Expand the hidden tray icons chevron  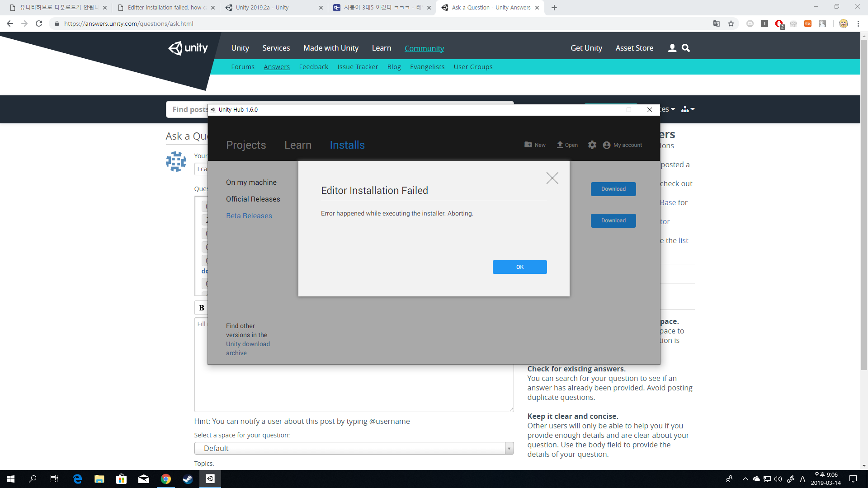pyautogui.click(x=745, y=479)
